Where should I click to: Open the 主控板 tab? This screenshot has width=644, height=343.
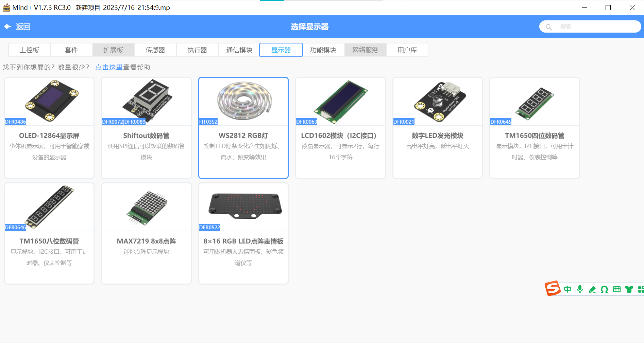coord(29,50)
